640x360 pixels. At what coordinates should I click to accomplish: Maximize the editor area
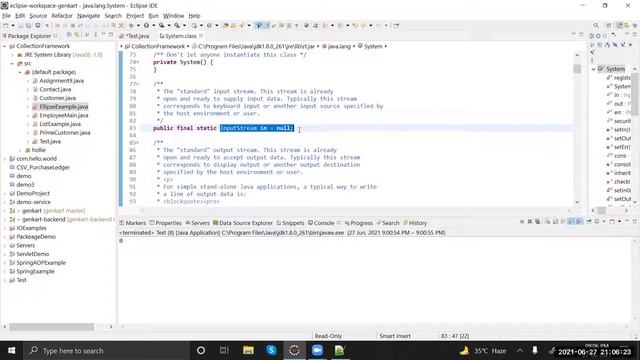pyautogui.click(x=581, y=35)
